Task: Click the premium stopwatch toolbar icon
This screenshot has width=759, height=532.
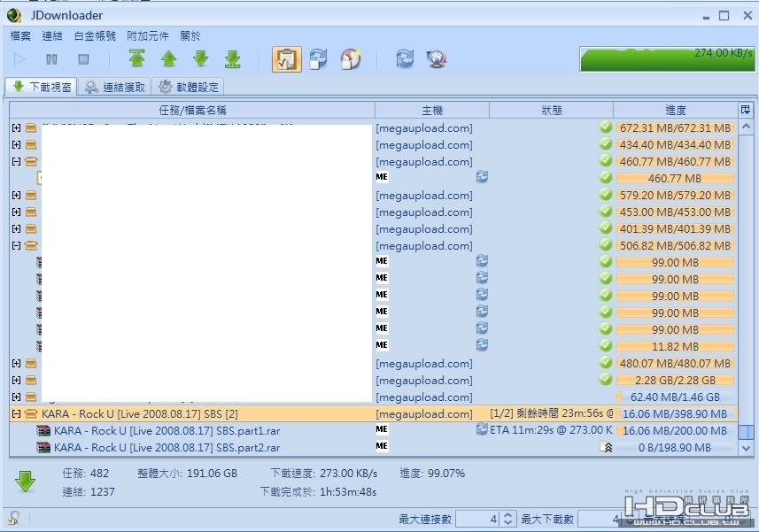Action: point(351,59)
